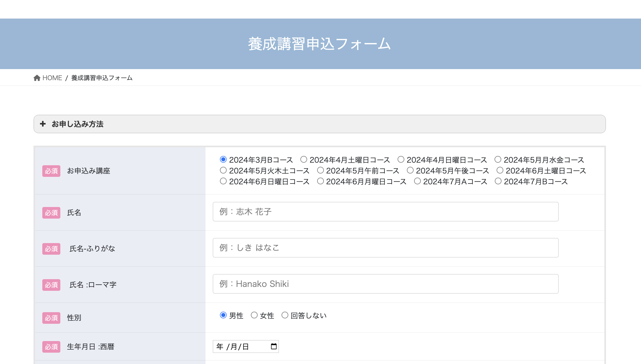Focus the ふりがな input field
The image size is (641, 364).
[385, 248]
